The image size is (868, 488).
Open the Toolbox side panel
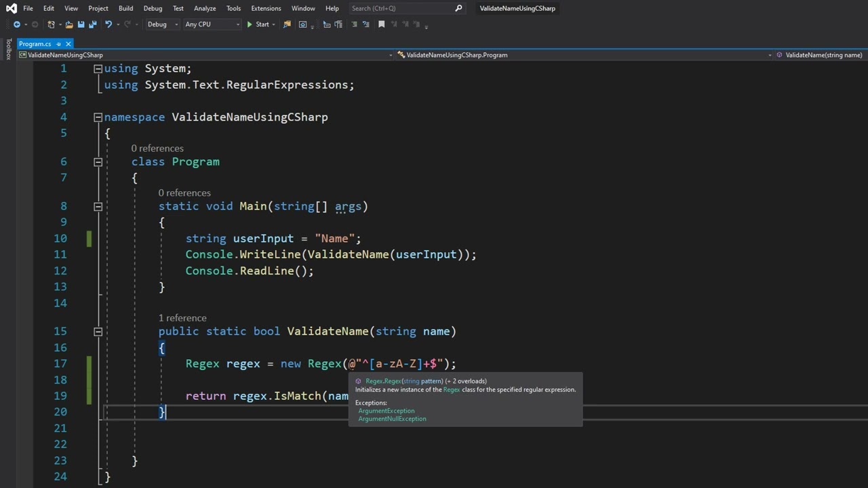coord(8,49)
